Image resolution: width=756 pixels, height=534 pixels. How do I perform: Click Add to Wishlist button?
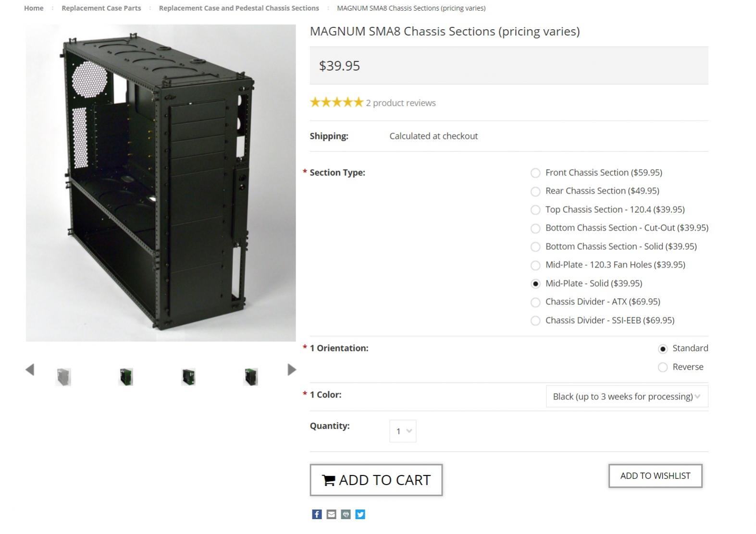pos(655,476)
